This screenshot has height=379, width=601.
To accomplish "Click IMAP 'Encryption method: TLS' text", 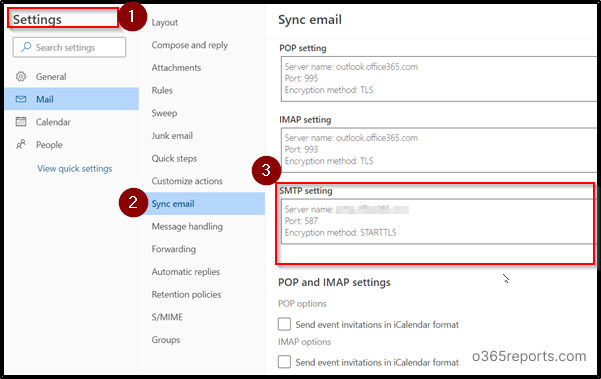I will point(329,161).
